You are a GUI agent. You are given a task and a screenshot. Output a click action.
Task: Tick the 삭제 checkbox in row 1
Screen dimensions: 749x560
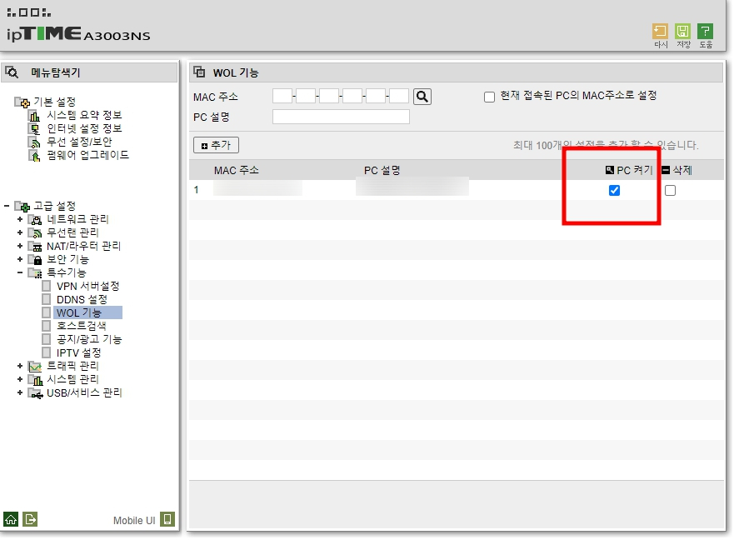(670, 191)
